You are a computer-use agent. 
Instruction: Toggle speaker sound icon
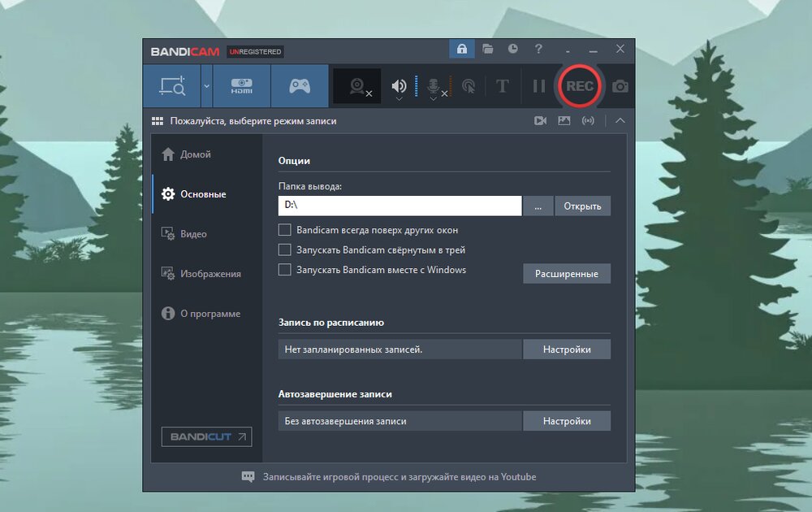pos(399,85)
